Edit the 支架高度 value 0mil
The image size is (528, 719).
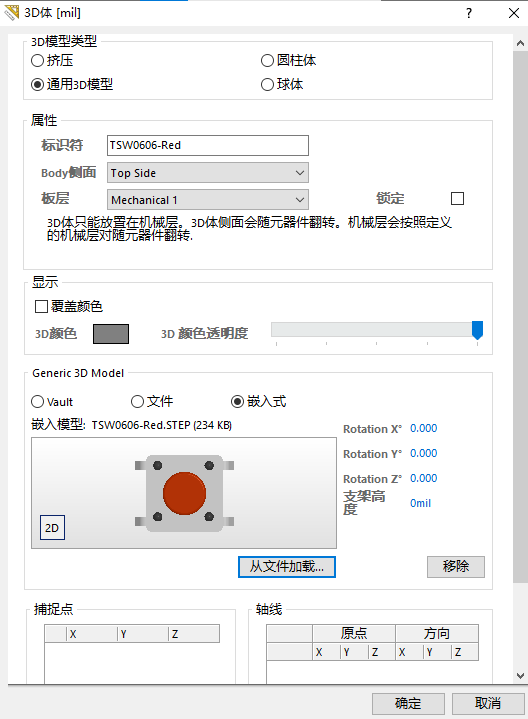coord(420,503)
